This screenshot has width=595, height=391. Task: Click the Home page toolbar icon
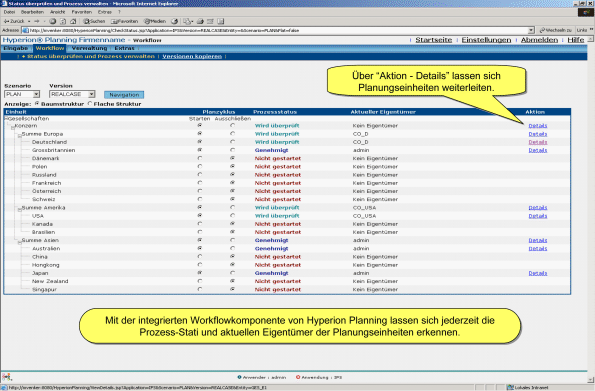point(73,21)
